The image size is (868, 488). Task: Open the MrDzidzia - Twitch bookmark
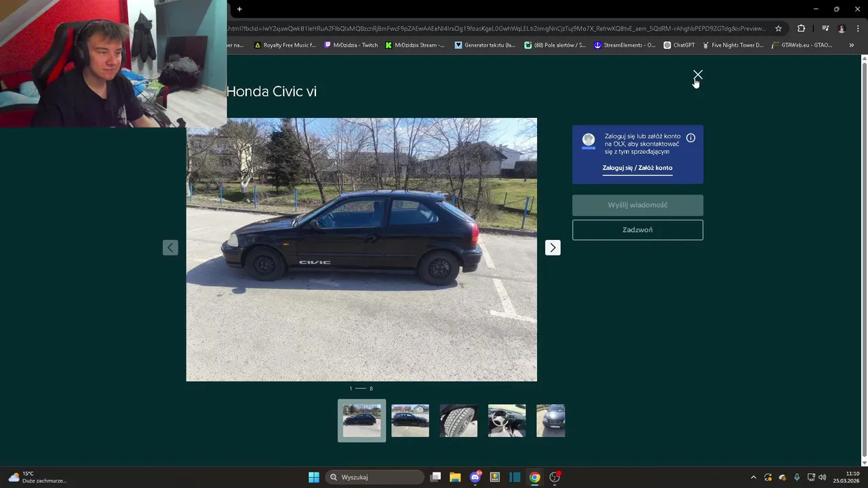(351, 45)
